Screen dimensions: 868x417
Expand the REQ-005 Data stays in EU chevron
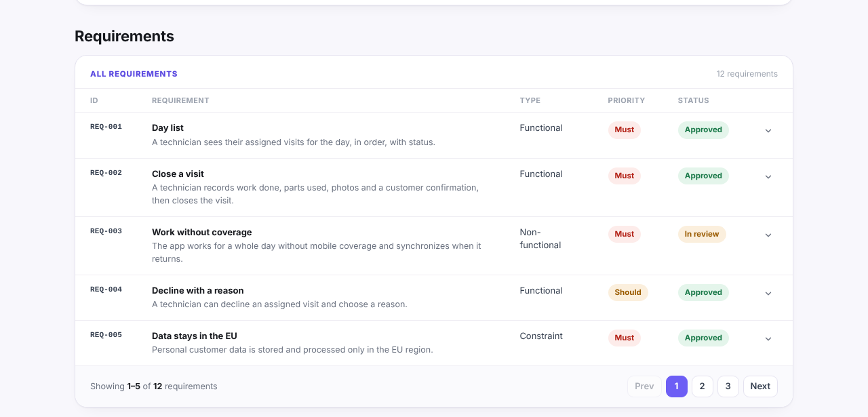pos(768,339)
